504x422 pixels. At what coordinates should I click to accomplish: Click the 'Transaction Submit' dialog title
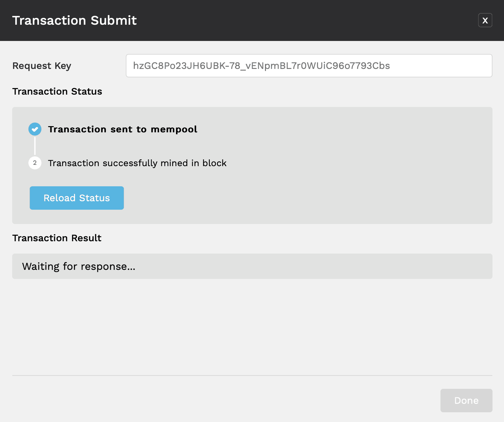point(74,20)
